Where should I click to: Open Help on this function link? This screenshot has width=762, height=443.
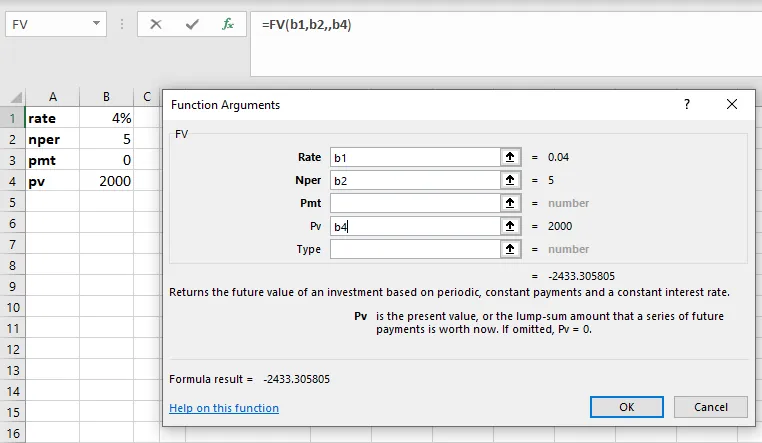click(x=224, y=408)
